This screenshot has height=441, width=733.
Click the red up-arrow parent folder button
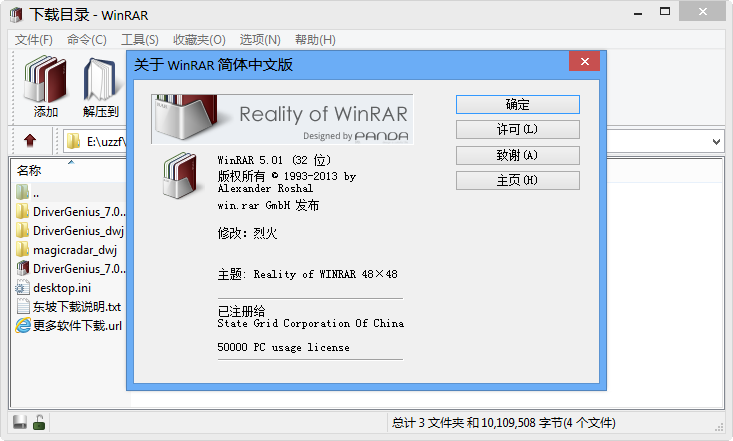tap(30, 141)
